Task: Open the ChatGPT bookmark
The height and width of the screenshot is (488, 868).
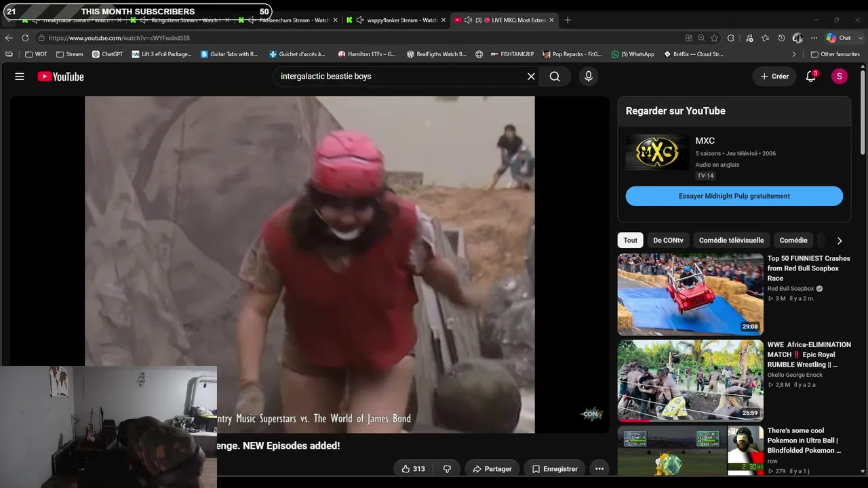Action: (x=107, y=54)
